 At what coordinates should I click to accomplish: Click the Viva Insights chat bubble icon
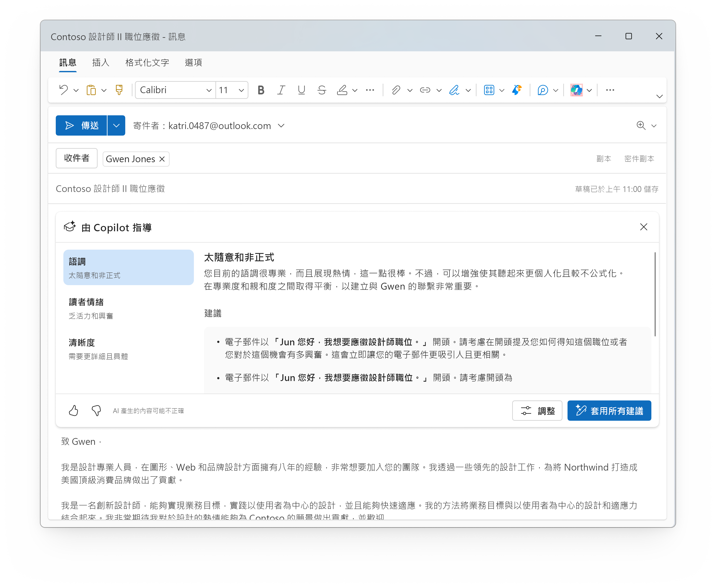pyautogui.click(x=543, y=90)
